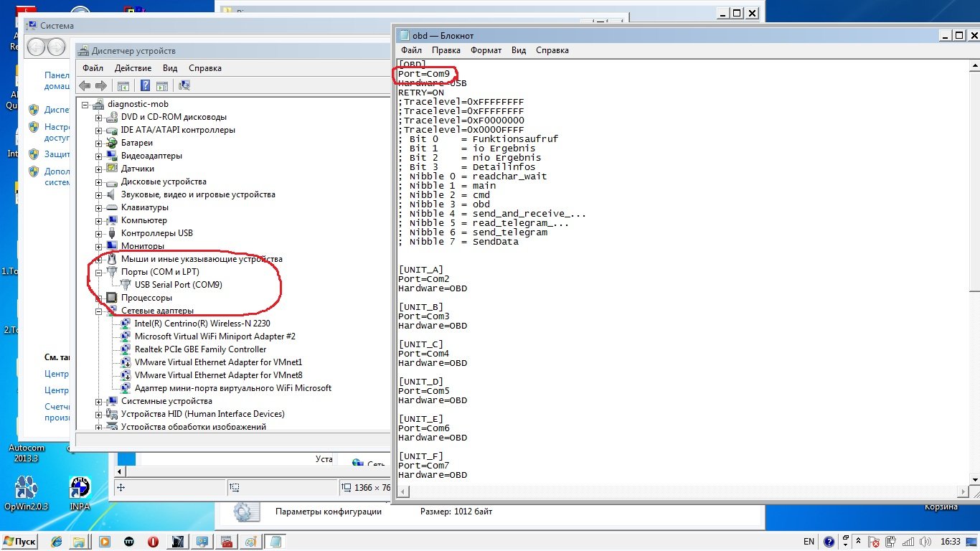Expand the Видеоадаптеры tree node
Screen dimensions: 980x551
point(99,156)
